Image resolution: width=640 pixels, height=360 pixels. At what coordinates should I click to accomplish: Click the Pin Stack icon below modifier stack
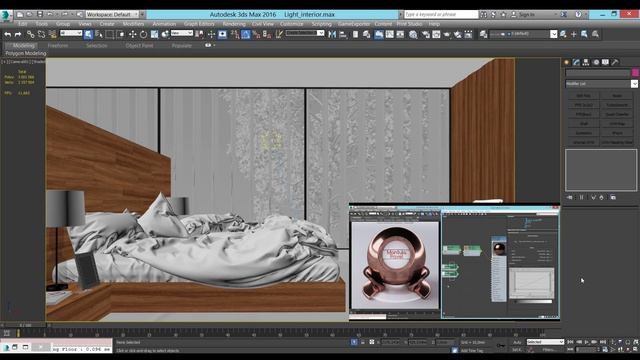point(570,198)
